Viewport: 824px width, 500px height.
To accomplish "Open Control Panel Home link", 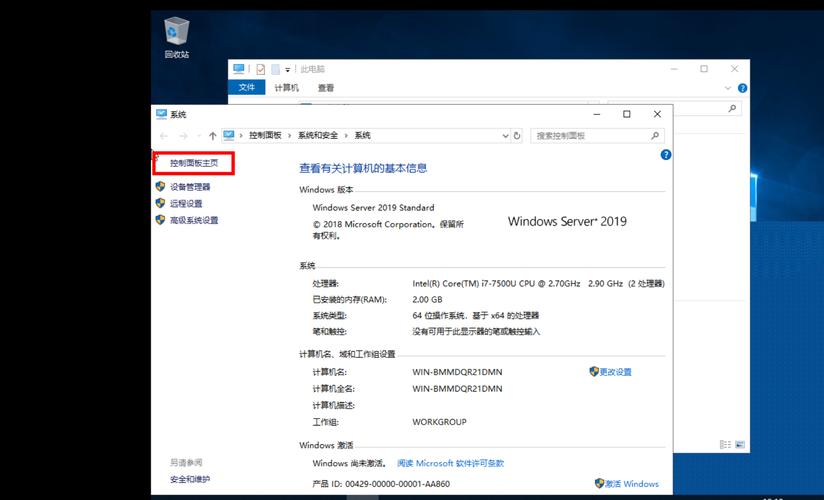I will (194, 163).
